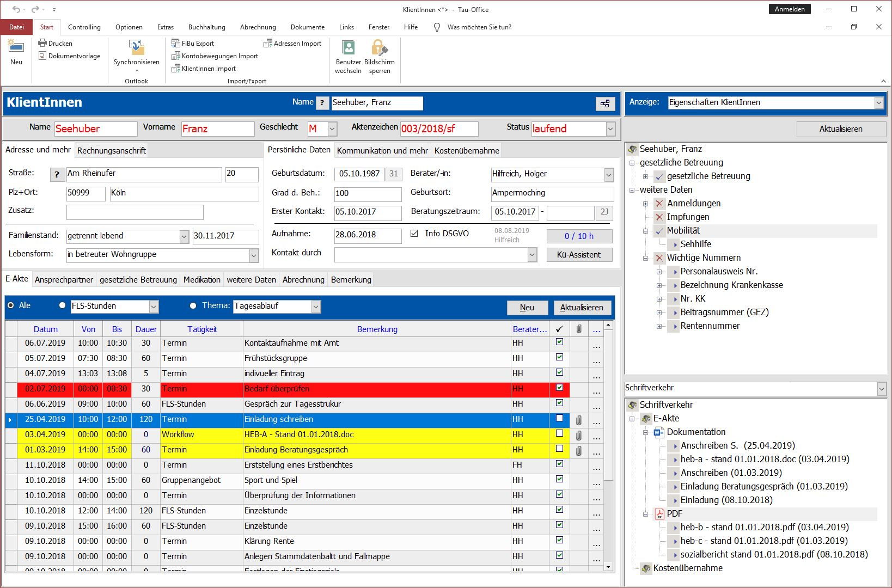Image resolution: width=892 pixels, height=588 pixels.
Task: Open the Familienstand dropdown
Action: tap(184, 236)
